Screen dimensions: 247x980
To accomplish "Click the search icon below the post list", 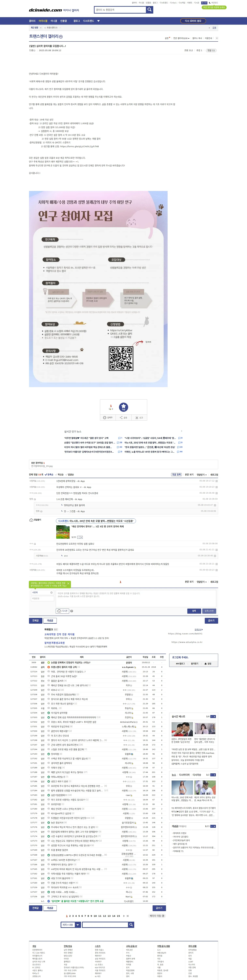I will click(131, 924).
